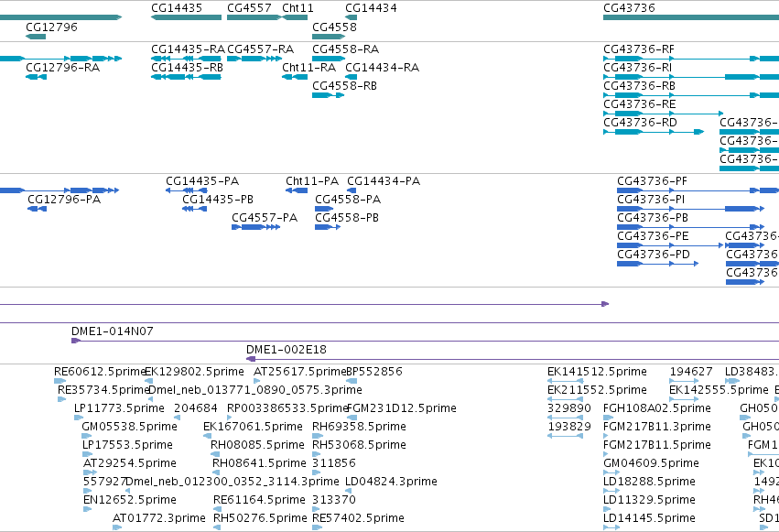Select the CG4558 gene label

click(x=334, y=27)
